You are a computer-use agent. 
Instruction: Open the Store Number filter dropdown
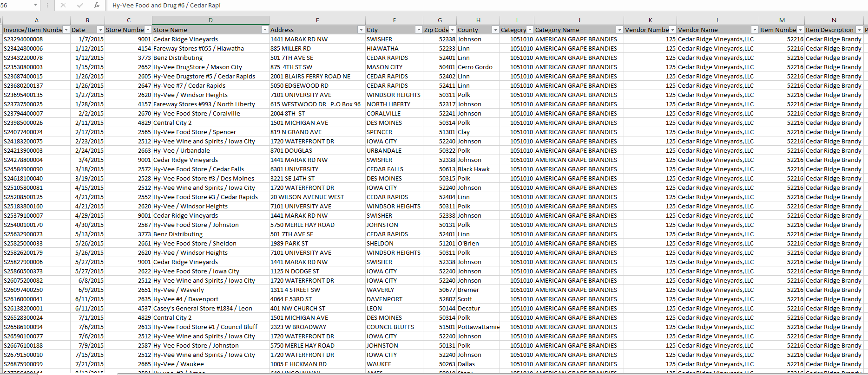pos(148,30)
